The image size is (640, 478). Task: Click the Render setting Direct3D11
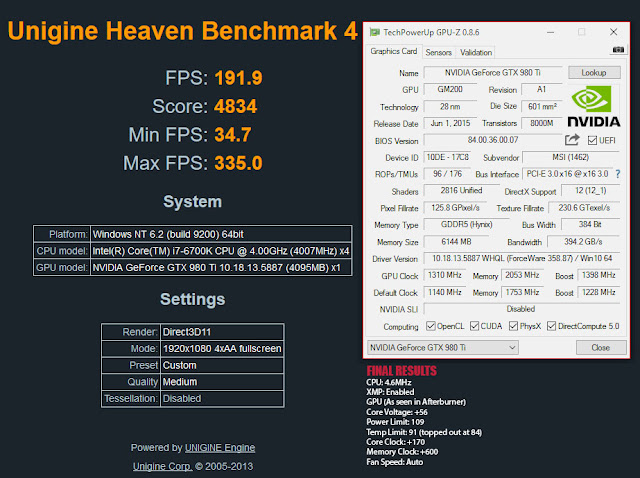click(222, 332)
